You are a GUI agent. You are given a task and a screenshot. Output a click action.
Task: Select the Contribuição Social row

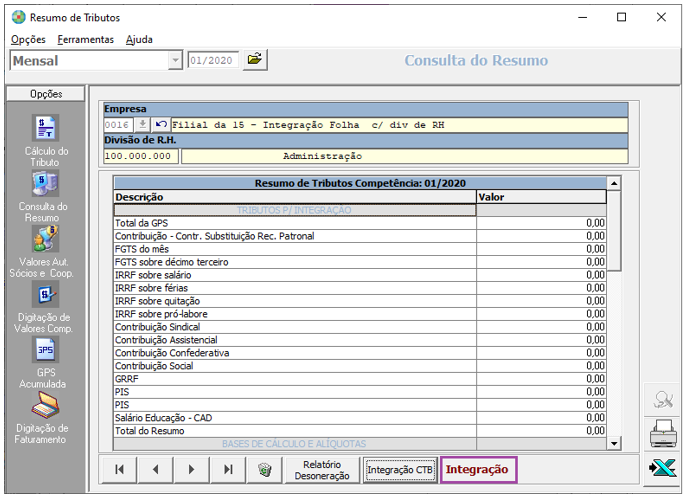(360, 366)
